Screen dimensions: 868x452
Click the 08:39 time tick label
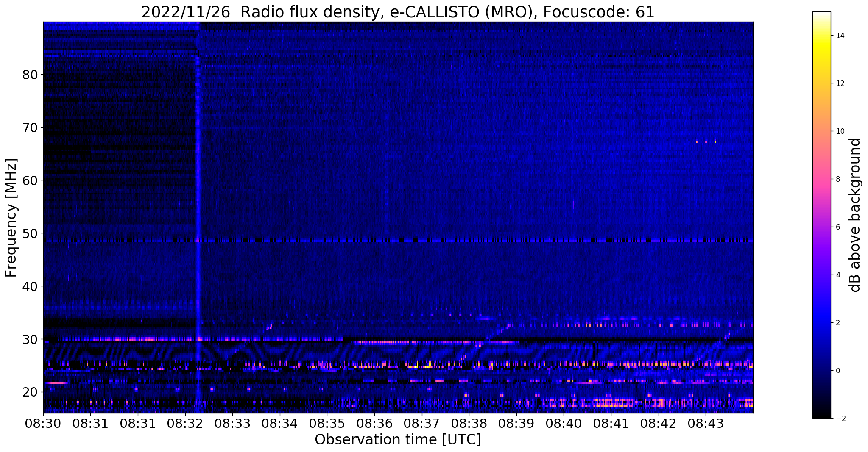pos(516,423)
